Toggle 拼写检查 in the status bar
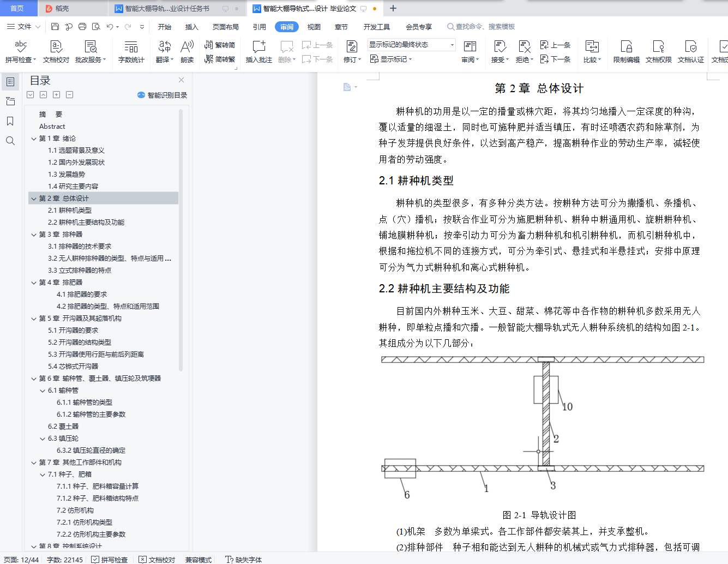This screenshot has width=728, height=564. (x=110, y=560)
